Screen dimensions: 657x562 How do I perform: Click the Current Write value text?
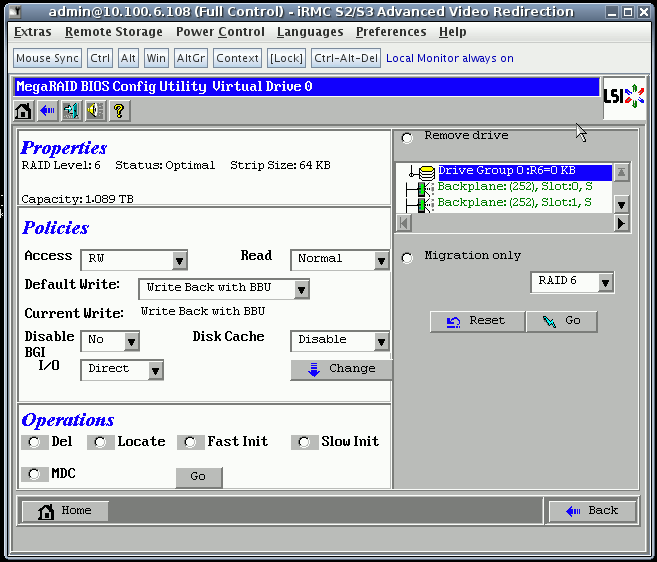tap(203, 311)
